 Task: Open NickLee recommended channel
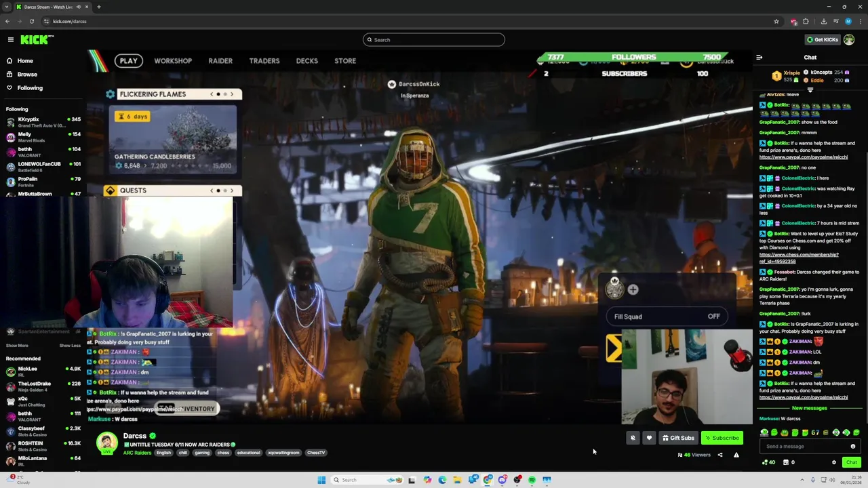[x=43, y=371]
